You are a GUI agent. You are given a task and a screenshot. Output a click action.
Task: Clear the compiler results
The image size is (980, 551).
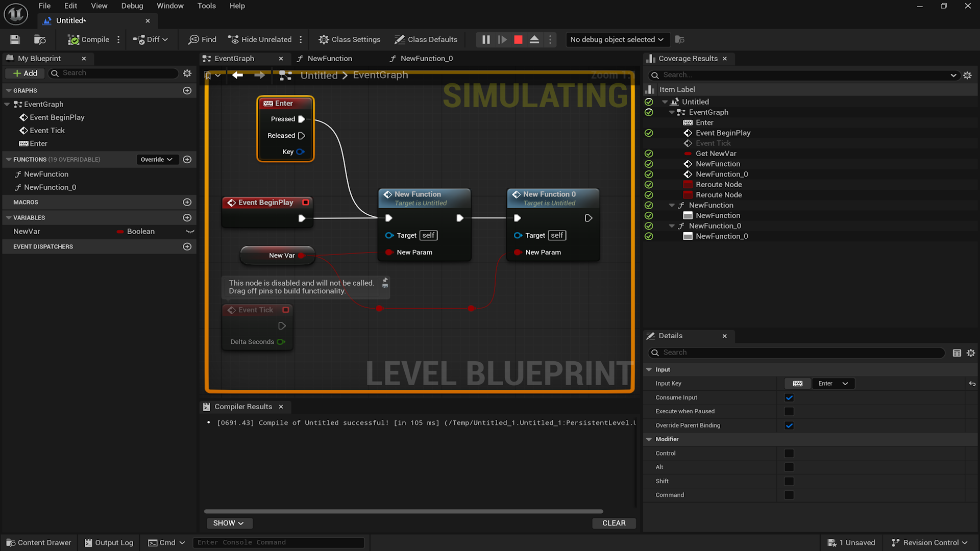pos(614,523)
